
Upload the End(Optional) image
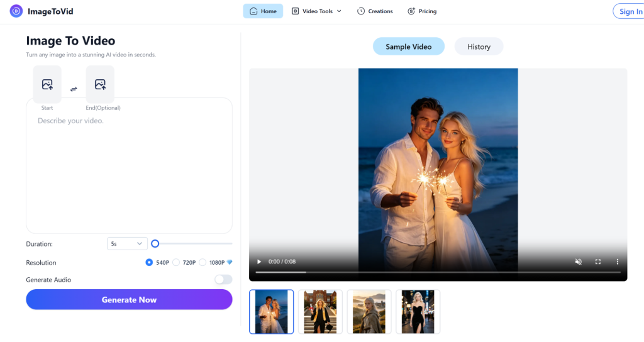click(100, 85)
